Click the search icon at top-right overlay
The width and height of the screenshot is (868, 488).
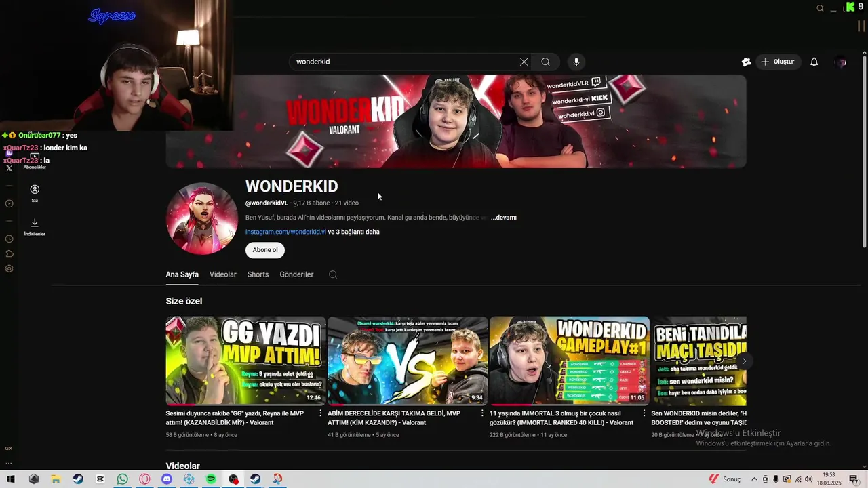coord(820,8)
